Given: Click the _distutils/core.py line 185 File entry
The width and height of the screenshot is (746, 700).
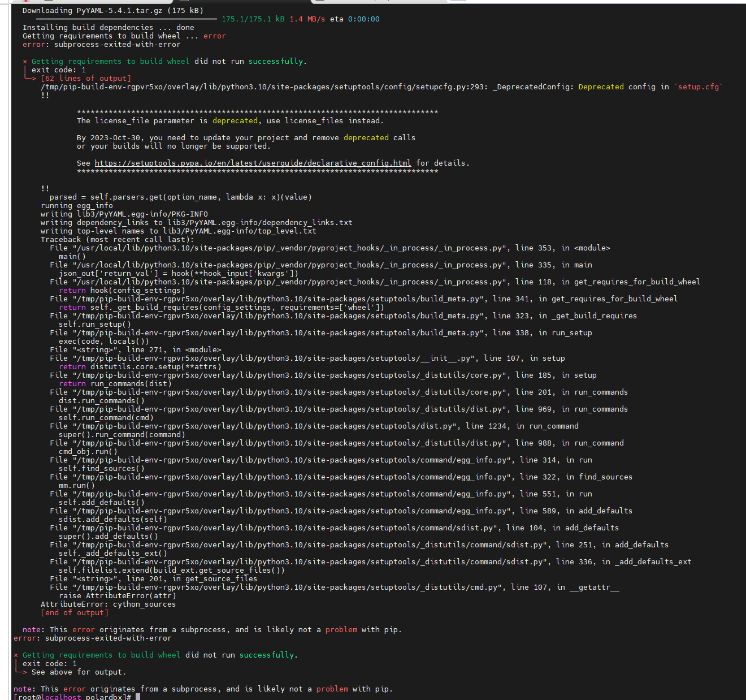Looking at the screenshot, I should pyautogui.click(x=323, y=375).
